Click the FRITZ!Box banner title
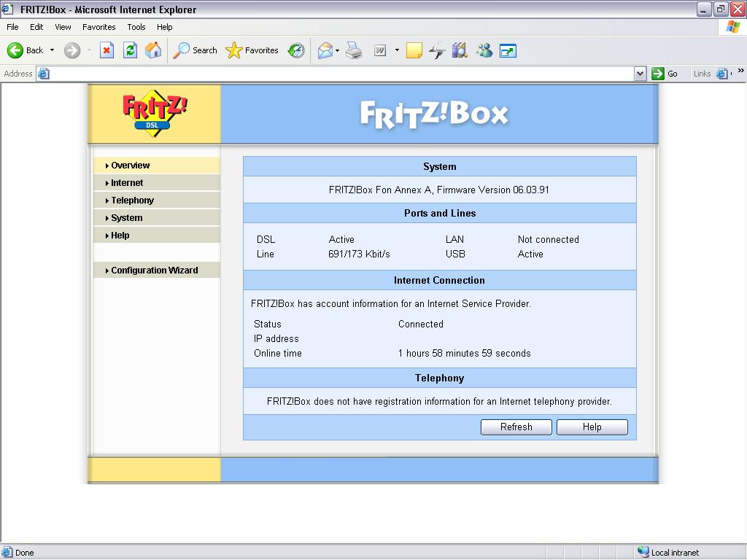This screenshot has height=560, width=747. coord(434,114)
